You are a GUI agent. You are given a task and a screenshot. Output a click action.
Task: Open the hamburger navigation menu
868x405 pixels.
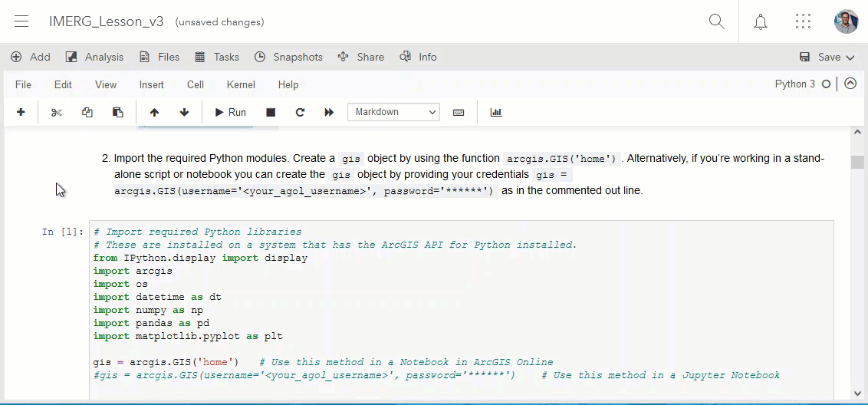(x=21, y=21)
